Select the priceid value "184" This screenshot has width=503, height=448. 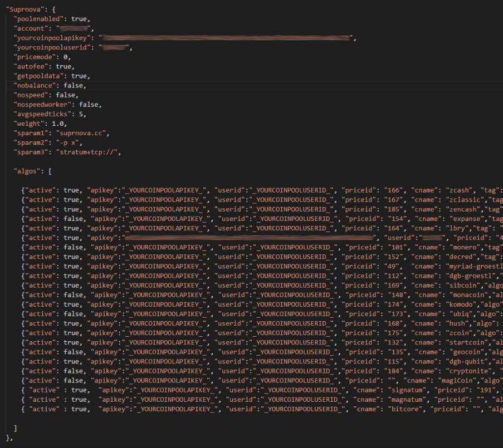(x=393, y=371)
